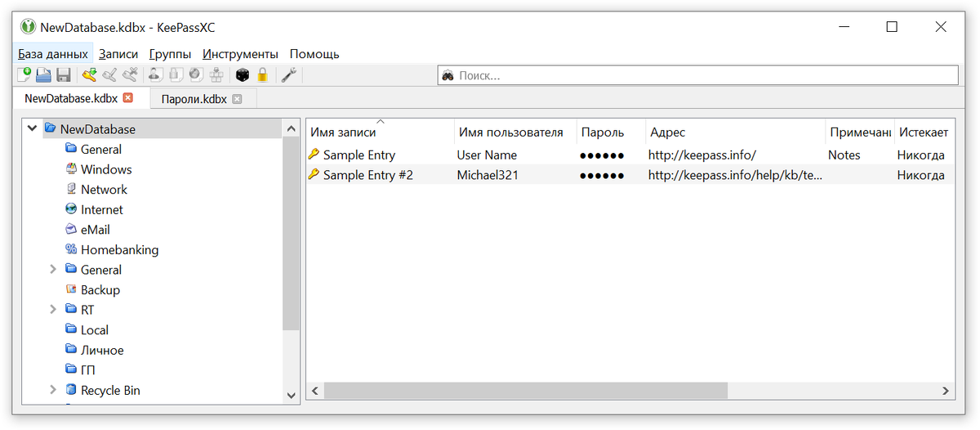Collapse the NewDatabase root group

(32, 128)
